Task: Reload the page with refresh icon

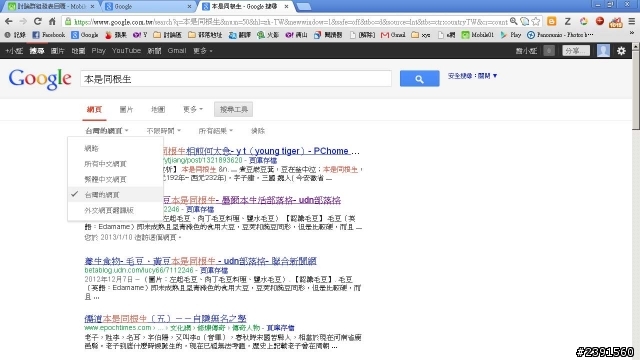Action: [38, 21]
